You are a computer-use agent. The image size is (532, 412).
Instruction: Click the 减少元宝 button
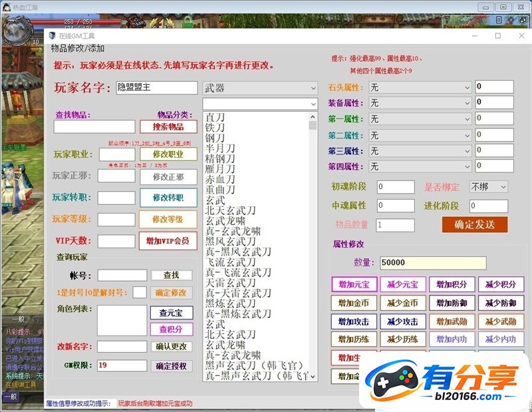point(403,284)
